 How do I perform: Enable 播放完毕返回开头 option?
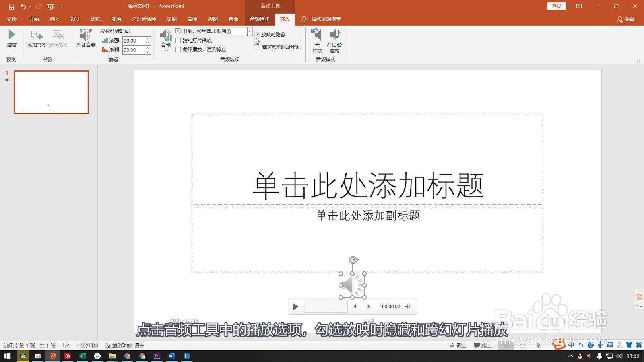(x=256, y=47)
